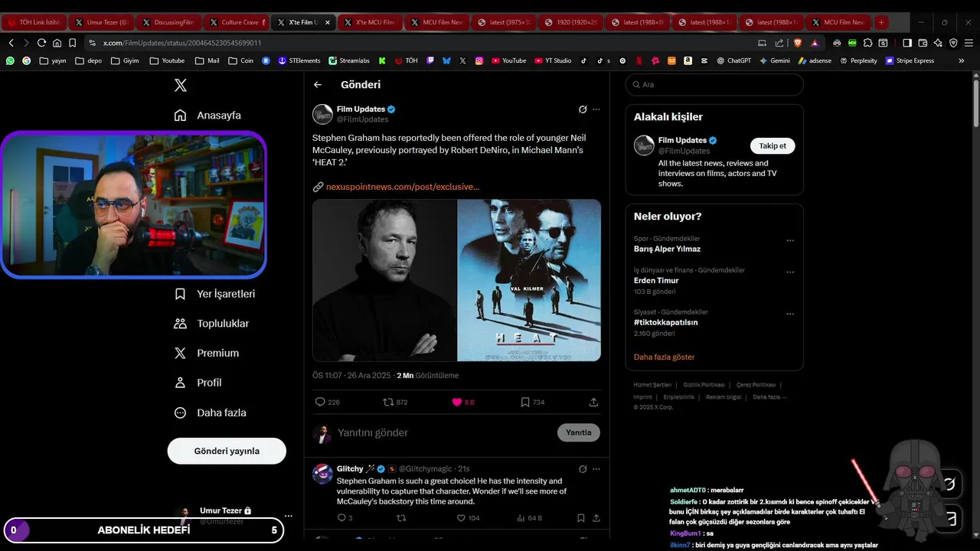This screenshot has width=980, height=551.
Task: Open Topluluklar communities icon
Action: pos(181,324)
